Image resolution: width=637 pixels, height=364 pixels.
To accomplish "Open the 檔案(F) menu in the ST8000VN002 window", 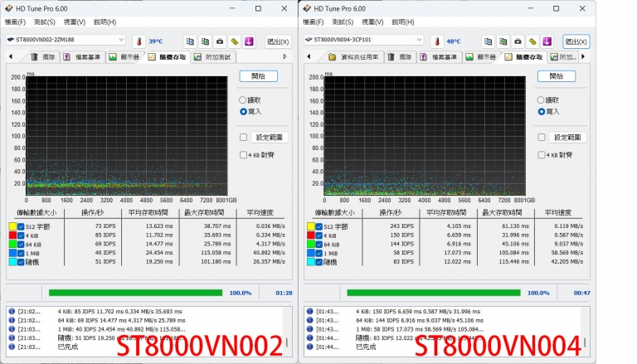I will (16, 22).
